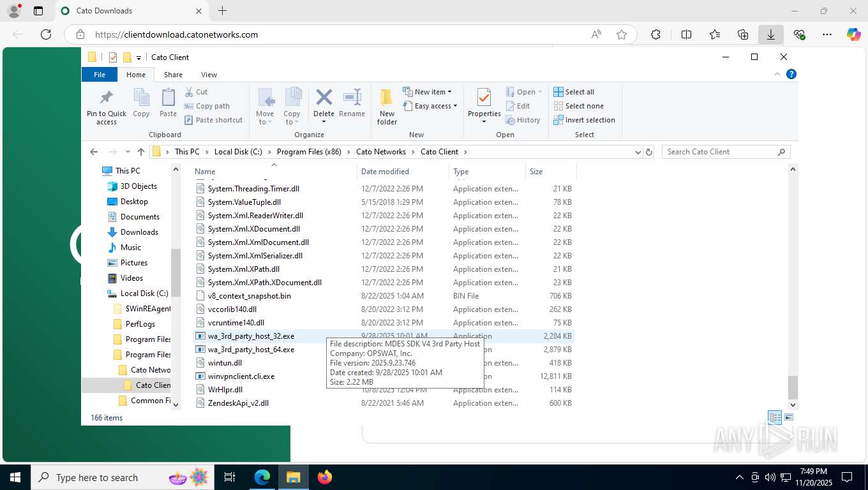This screenshot has width=868, height=490.
Task: Open Edge Downloads toolbar icon
Action: pyautogui.click(x=771, y=34)
